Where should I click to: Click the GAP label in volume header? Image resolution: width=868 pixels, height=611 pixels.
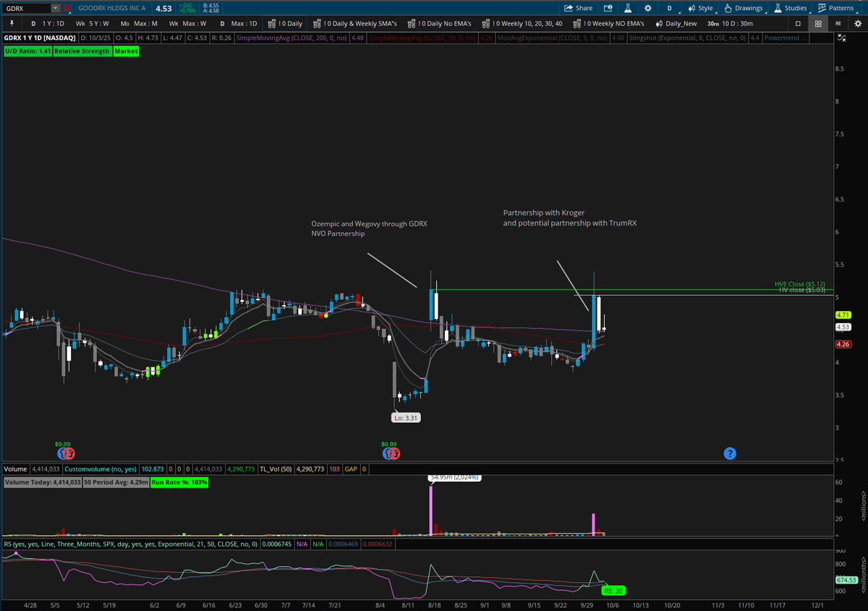pyautogui.click(x=352, y=469)
